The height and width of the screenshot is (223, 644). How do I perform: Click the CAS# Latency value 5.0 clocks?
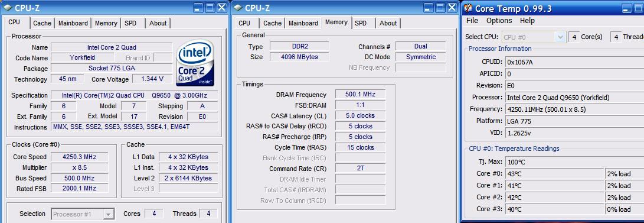(x=360, y=115)
